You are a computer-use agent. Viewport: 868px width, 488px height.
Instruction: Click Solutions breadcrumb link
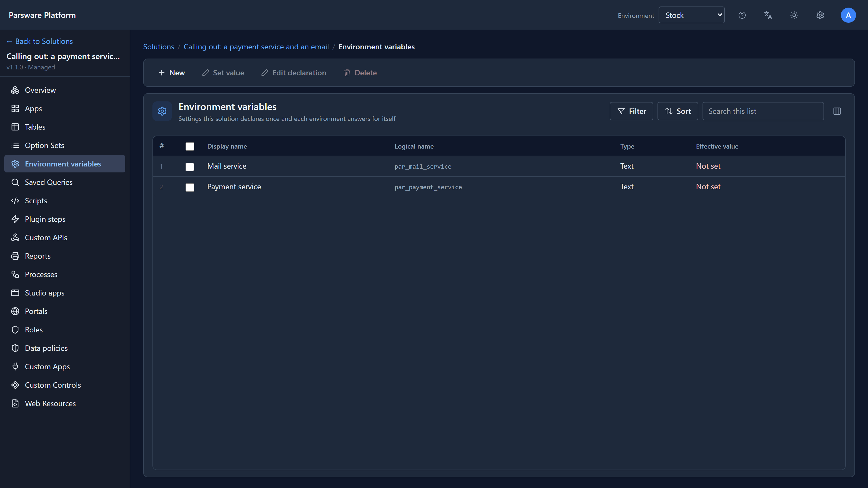pyautogui.click(x=159, y=47)
